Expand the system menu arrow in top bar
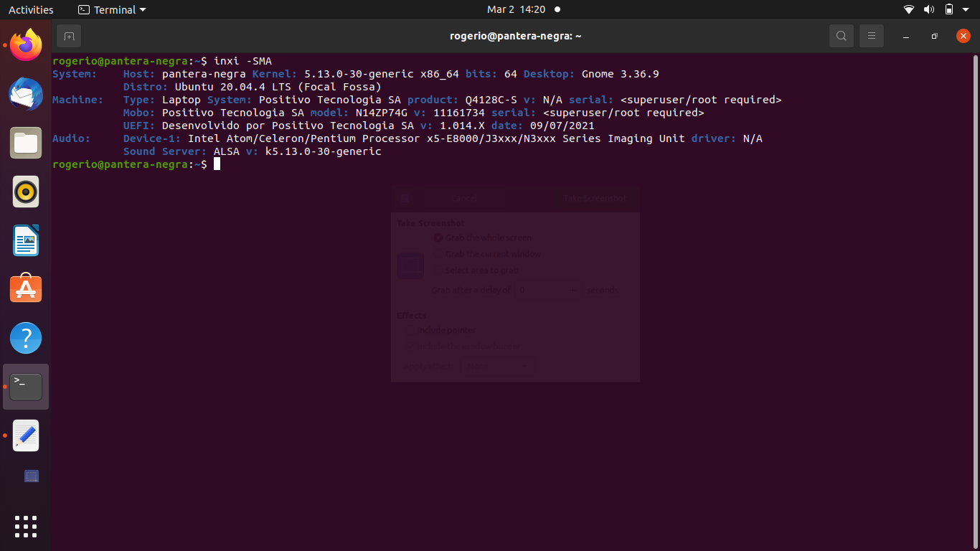Screen dimensions: 980x551 click(966, 10)
